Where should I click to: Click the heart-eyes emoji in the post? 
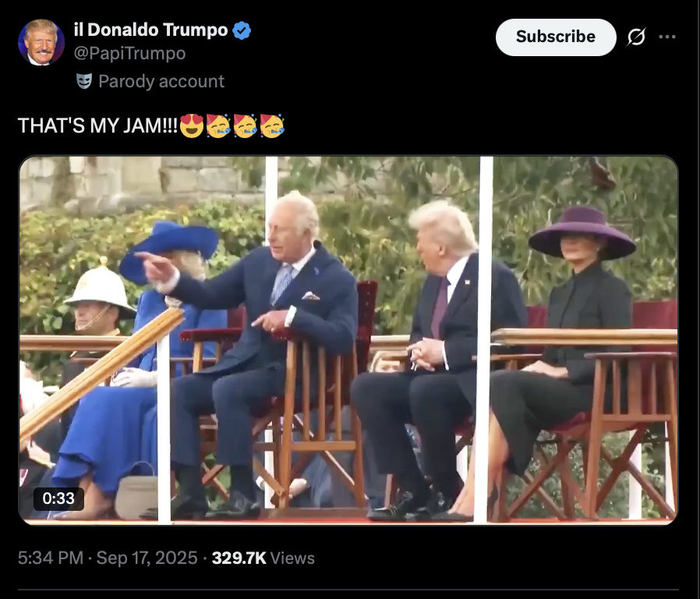pyautogui.click(x=192, y=126)
